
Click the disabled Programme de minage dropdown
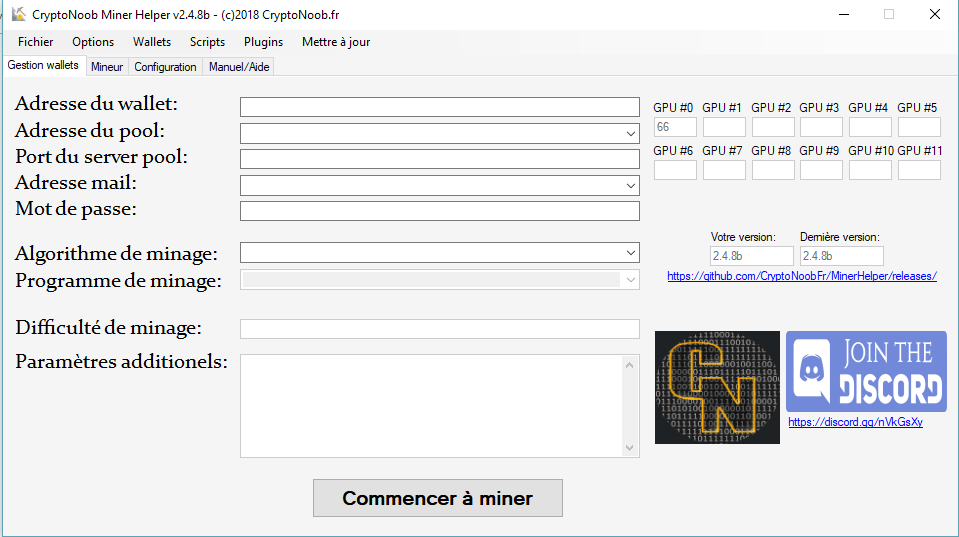[440, 280]
